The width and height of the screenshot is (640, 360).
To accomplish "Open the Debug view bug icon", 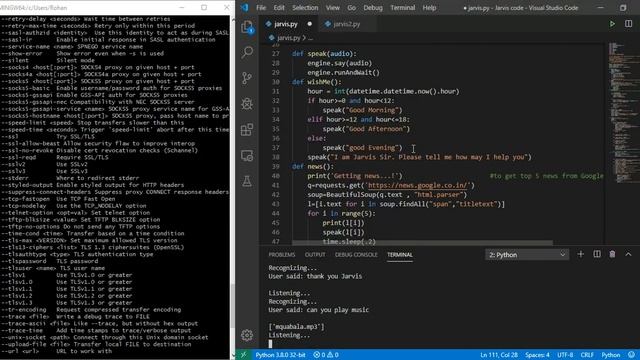I will click(247, 104).
